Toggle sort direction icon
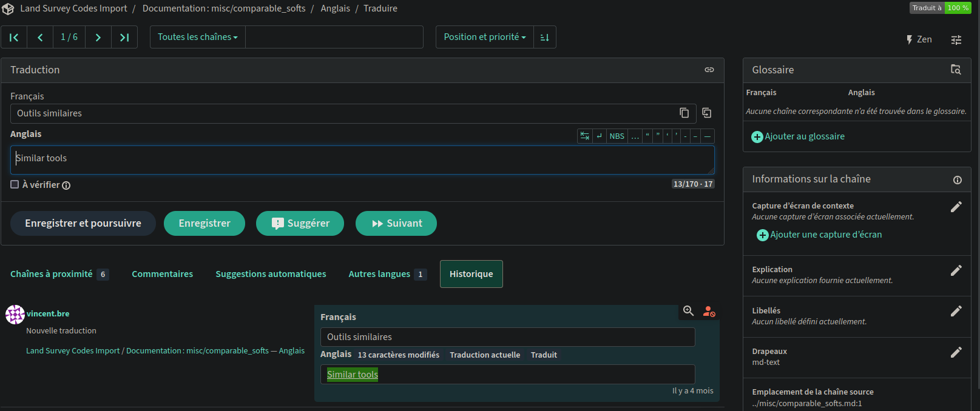This screenshot has width=980, height=411. tap(545, 37)
